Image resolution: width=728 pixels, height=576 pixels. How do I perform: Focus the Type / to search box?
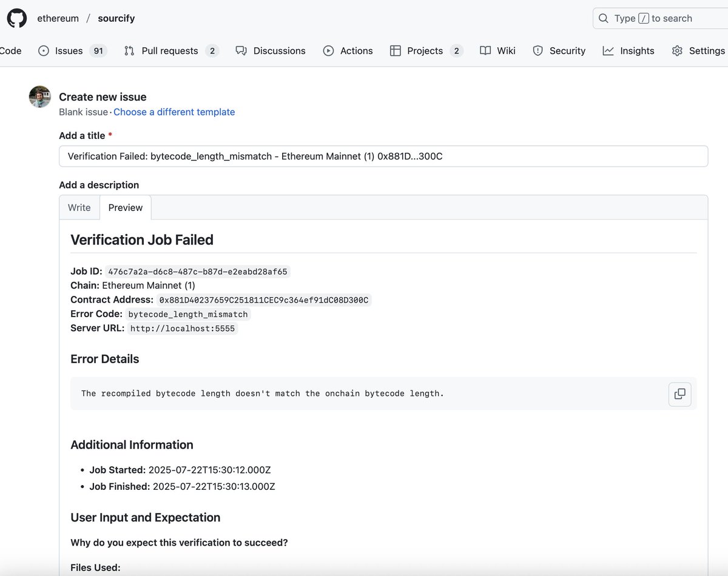pos(660,18)
